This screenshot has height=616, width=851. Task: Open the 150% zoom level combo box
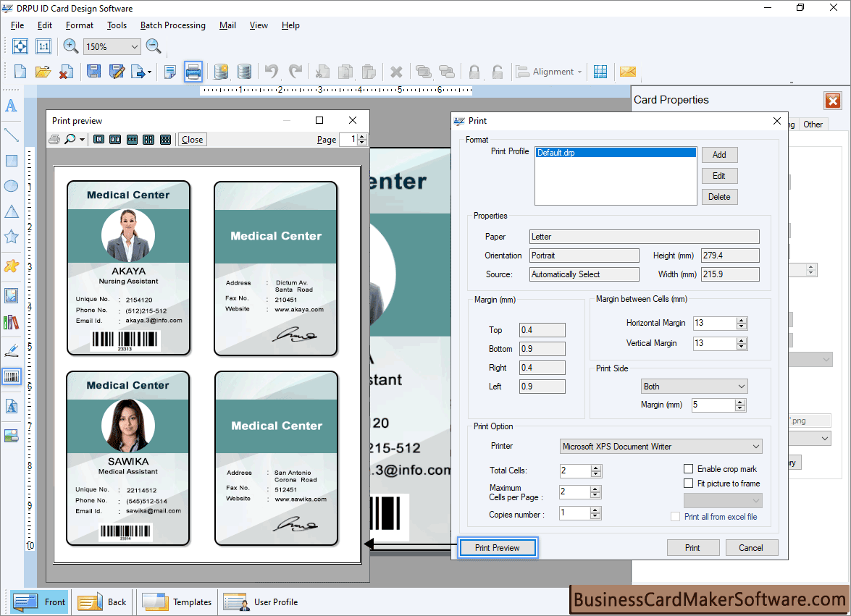click(x=112, y=46)
